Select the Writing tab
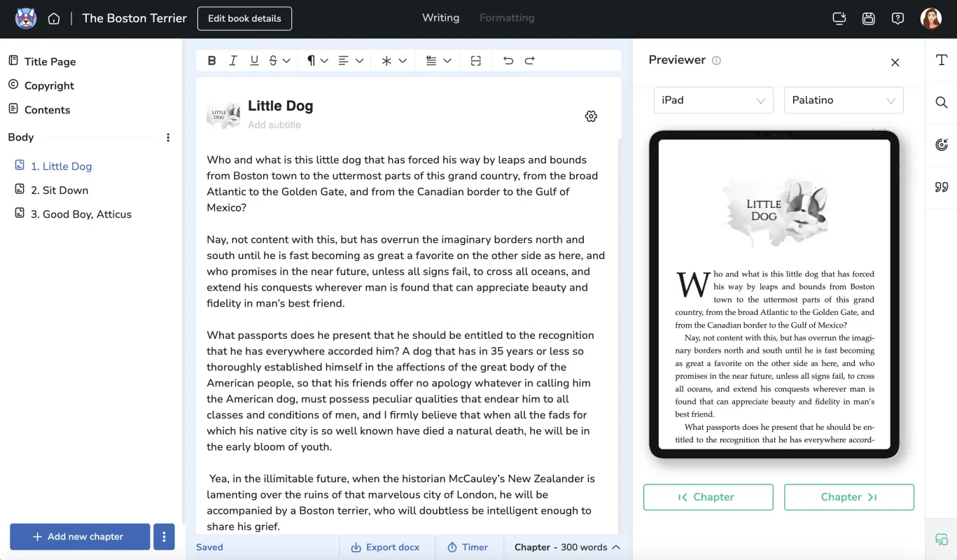This screenshot has height=560, width=957. pos(440,17)
